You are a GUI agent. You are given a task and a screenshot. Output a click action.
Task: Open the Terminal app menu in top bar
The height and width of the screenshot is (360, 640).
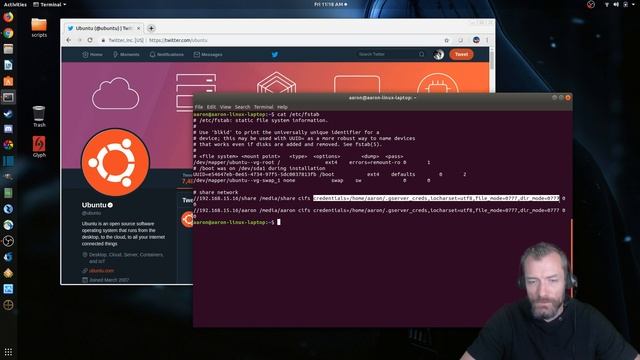50,4
